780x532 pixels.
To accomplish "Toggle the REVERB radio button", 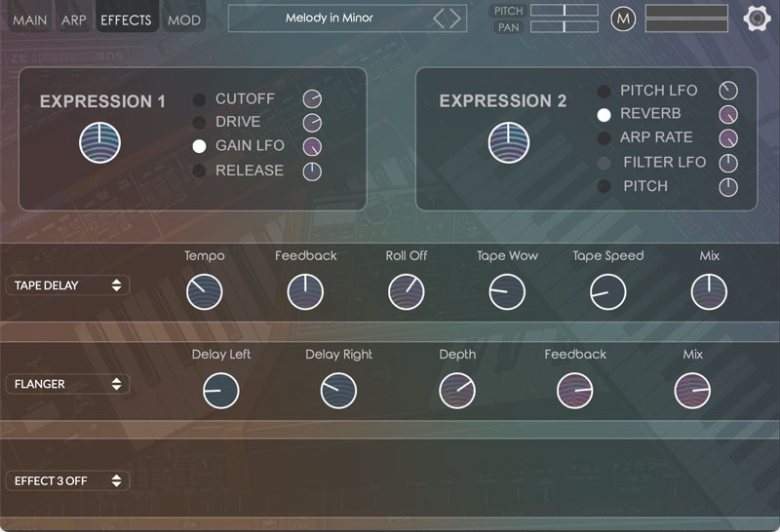I will tap(604, 114).
